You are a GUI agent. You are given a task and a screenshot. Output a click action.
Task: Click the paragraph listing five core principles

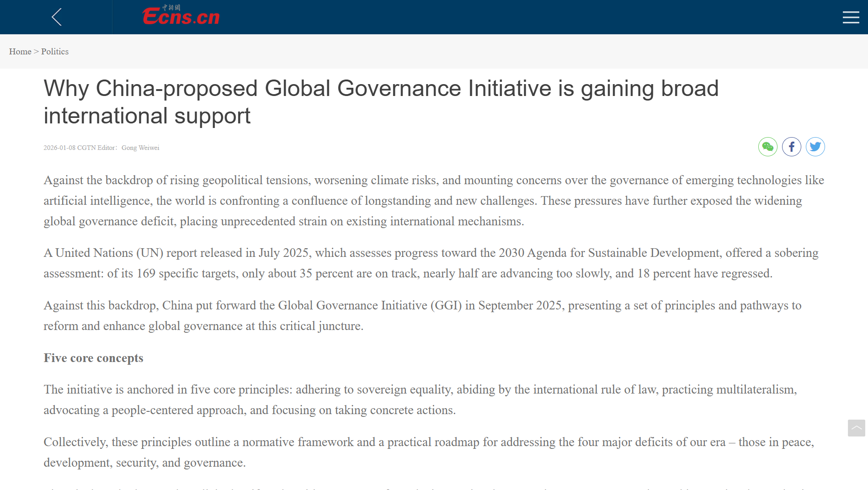point(420,399)
